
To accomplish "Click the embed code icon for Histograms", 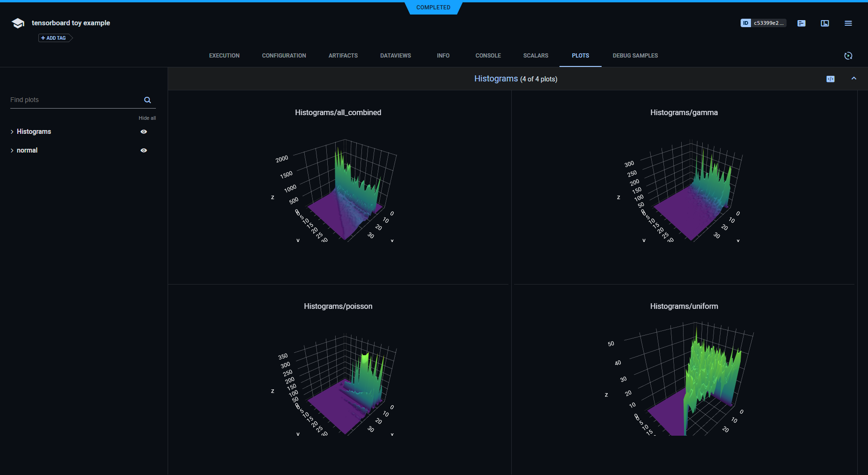I will 830,79.
